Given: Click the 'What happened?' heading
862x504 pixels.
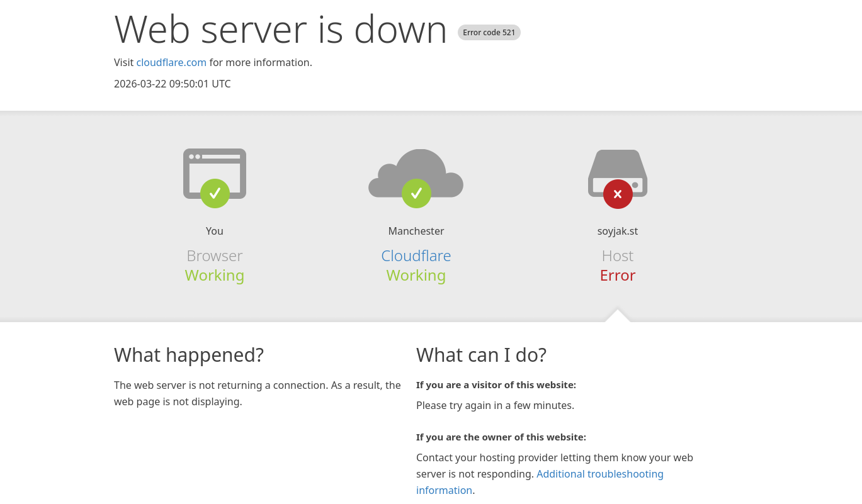Looking at the screenshot, I should pos(189,355).
